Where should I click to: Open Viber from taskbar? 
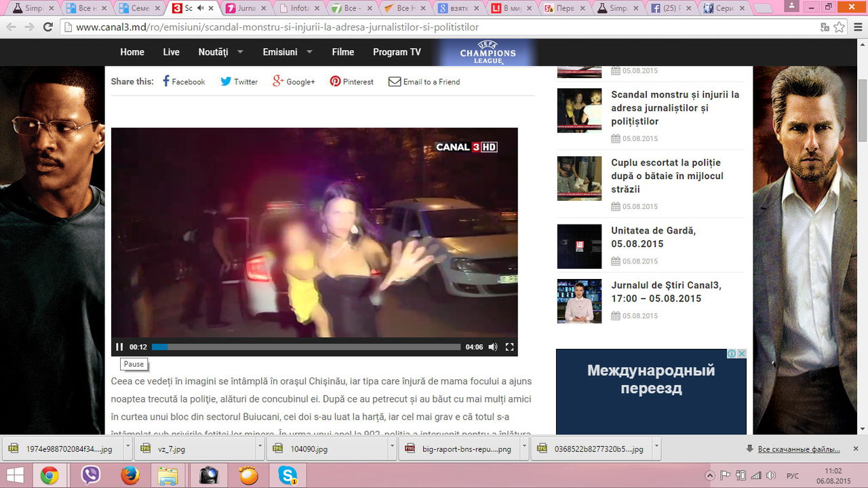pyautogui.click(x=90, y=475)
